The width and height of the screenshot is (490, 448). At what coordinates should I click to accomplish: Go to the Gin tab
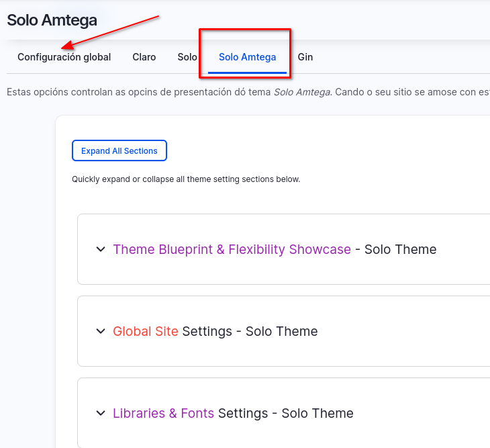point(305,57)
